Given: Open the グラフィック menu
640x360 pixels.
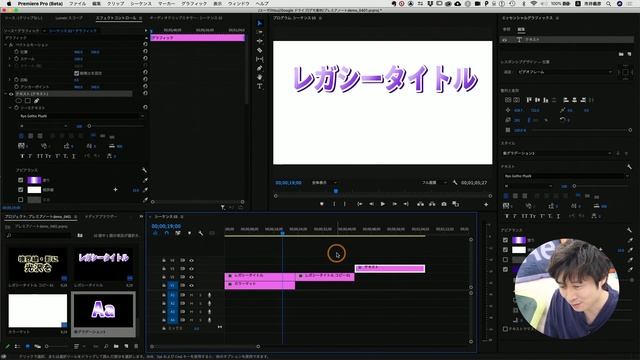Looking at the screenshot, I should click(x=194, y=4).
